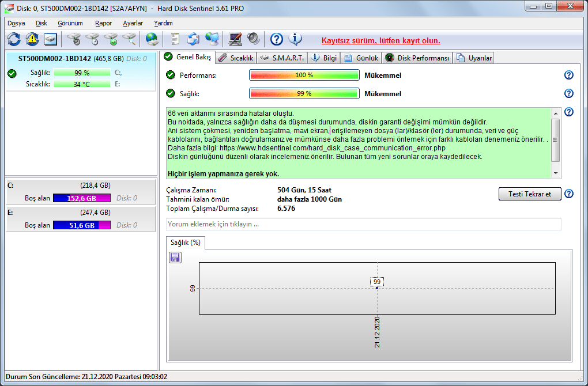Click the sidebar Sıcaklık 34 °C bar
The width and height of the screenshot is (588, 386).
[x=82, y=84]
